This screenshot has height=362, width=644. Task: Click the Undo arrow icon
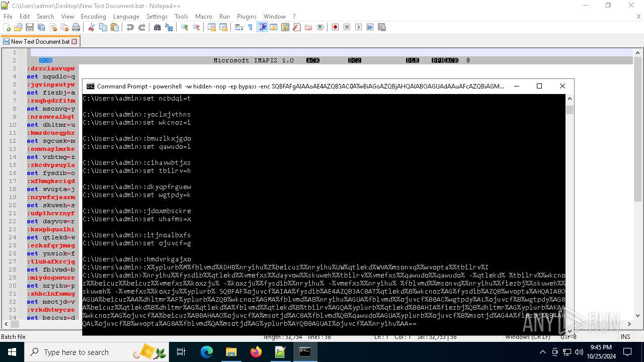pos(130,27)
